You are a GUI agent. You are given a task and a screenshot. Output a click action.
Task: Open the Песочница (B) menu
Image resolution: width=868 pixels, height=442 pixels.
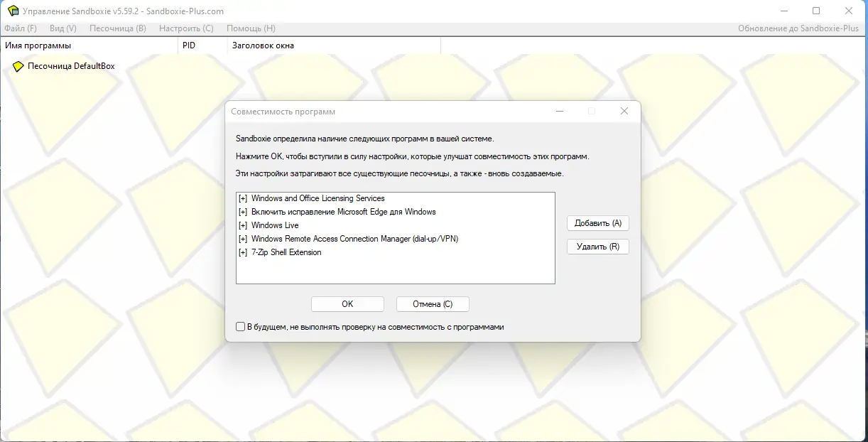[118, 28]
